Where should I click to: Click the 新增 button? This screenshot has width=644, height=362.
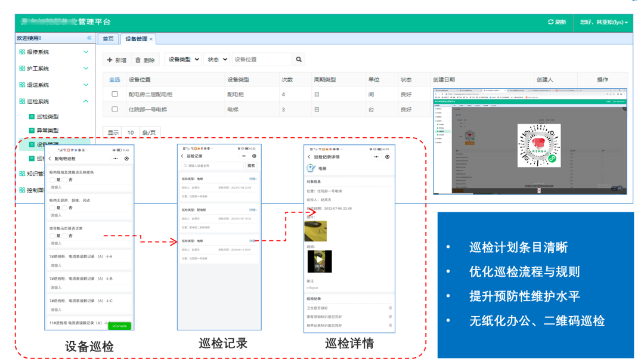point(117,60)
